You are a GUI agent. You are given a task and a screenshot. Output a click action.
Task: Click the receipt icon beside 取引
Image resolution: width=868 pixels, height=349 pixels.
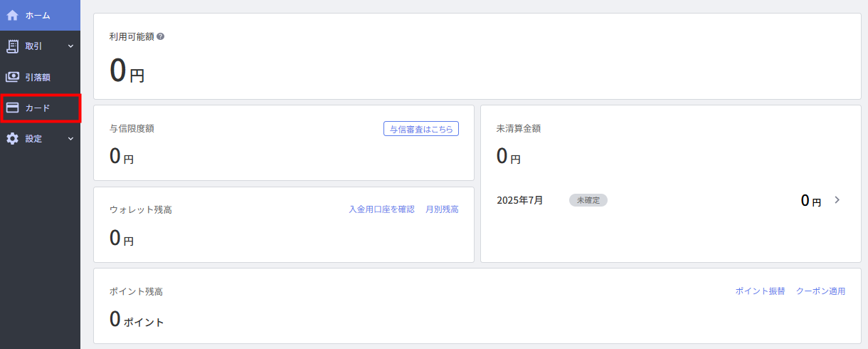(12, 46)
